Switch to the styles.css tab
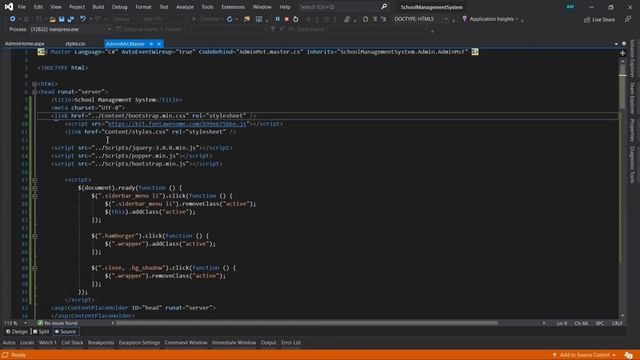The image size is (640, 360). coord(75,44)
